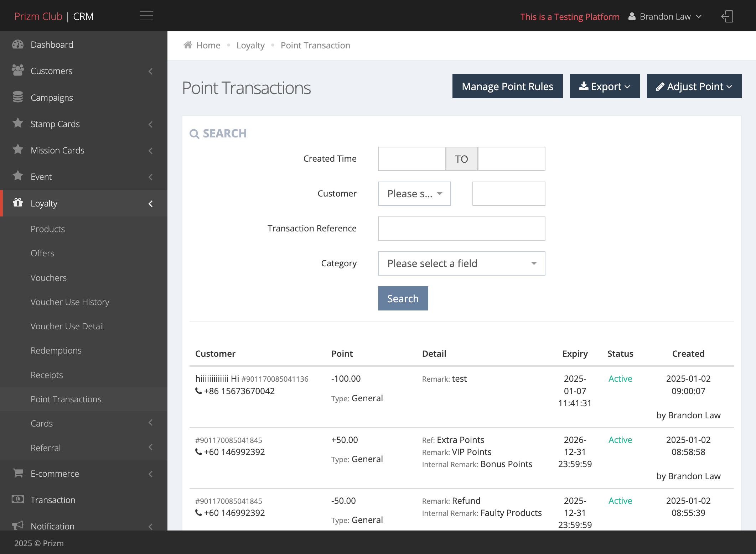Viewport: 756px width, 554px height.
Task: Click the Search button
Action: pos(403,298)
